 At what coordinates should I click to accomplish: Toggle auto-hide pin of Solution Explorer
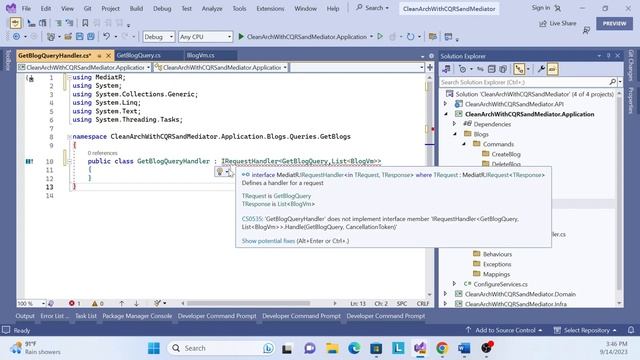[x=608, y=56]
